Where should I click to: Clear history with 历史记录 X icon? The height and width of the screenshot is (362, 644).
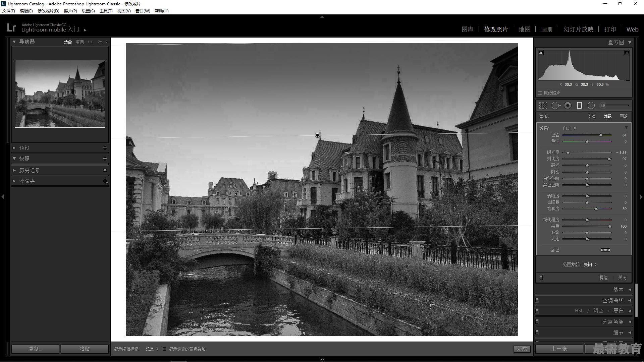[105, 170]
